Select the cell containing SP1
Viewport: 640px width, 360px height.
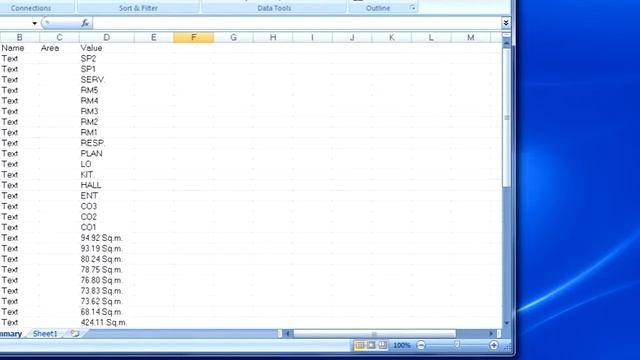pyautogui.click(x=107, y=69)
